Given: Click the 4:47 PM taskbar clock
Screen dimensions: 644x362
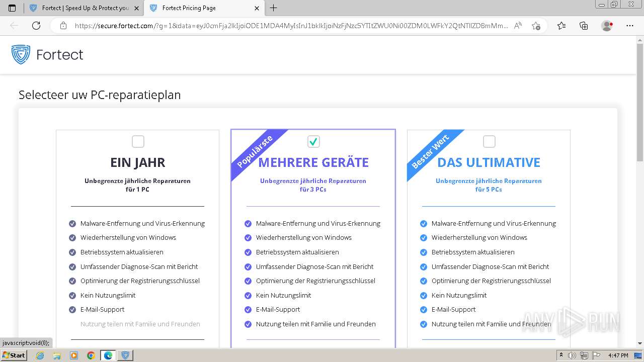Looking at the screenshot, I should pos(618,355).
